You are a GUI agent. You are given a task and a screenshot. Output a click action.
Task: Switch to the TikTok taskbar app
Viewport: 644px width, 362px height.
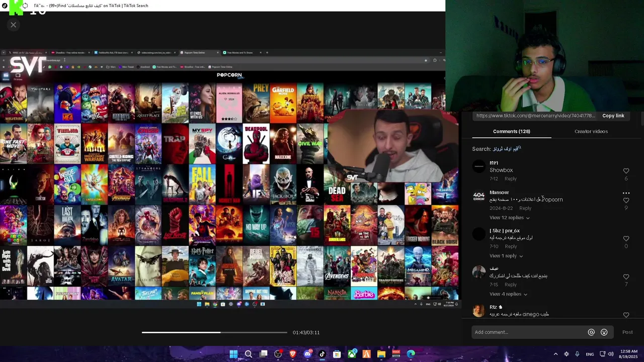point(322,354)
